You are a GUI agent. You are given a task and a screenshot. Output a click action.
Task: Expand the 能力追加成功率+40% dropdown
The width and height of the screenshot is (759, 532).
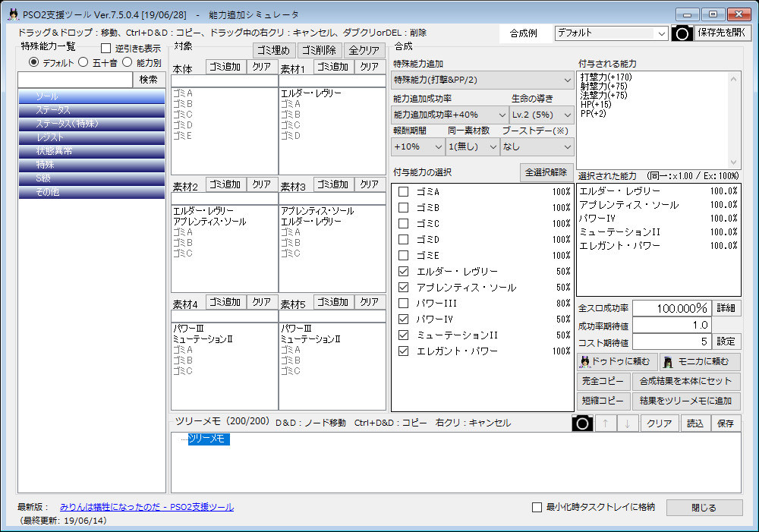click(x=449, y=114)
